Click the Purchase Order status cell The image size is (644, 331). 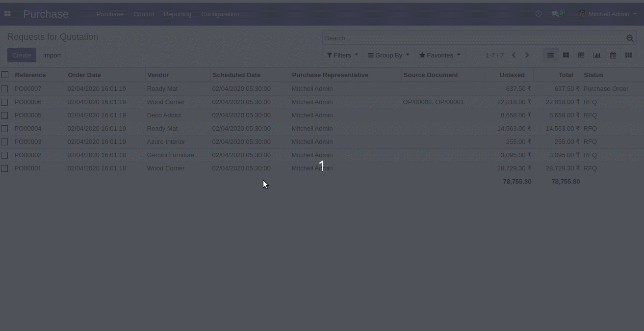click(x=606, y=89)
